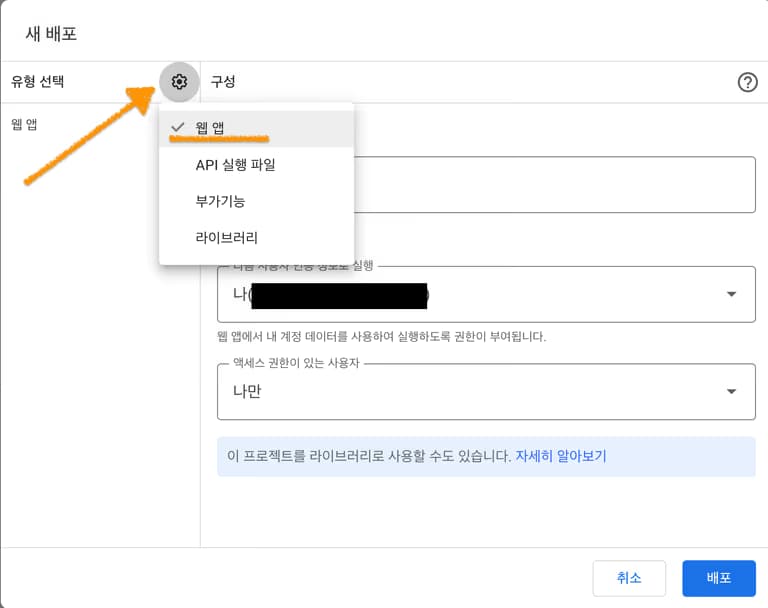Select 부가기능 from the type menu
The width and height of the screenshot is (768, 608).
220,201
